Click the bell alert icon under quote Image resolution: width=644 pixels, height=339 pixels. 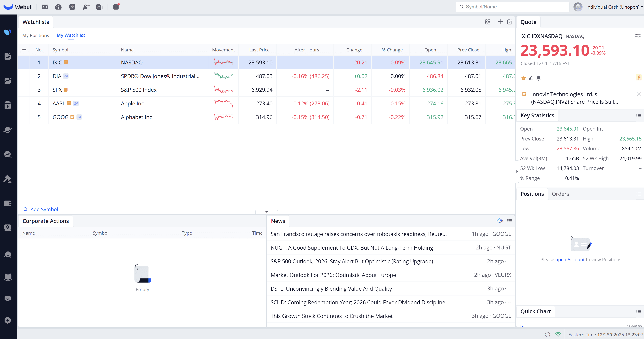[538, 78]
